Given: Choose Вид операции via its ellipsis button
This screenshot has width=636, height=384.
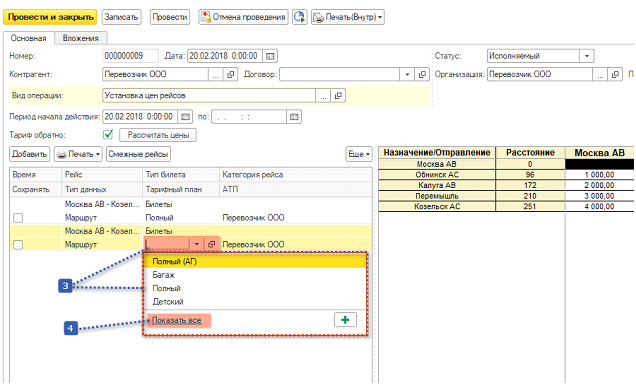Looking at the screenshot, I should 323,96.
